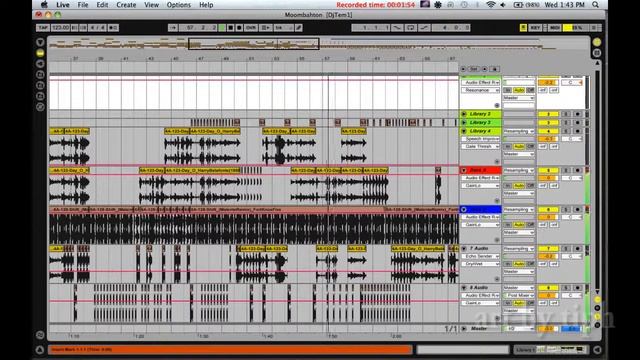This screenshot has height=360, width=640.
Task: Open the Edit menu
Action: coord(102,5)
